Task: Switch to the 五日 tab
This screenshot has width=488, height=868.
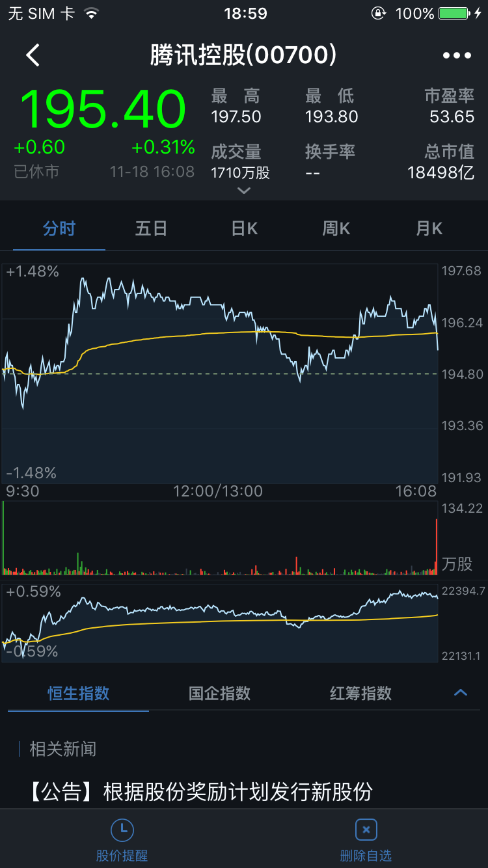Action: 152,228
